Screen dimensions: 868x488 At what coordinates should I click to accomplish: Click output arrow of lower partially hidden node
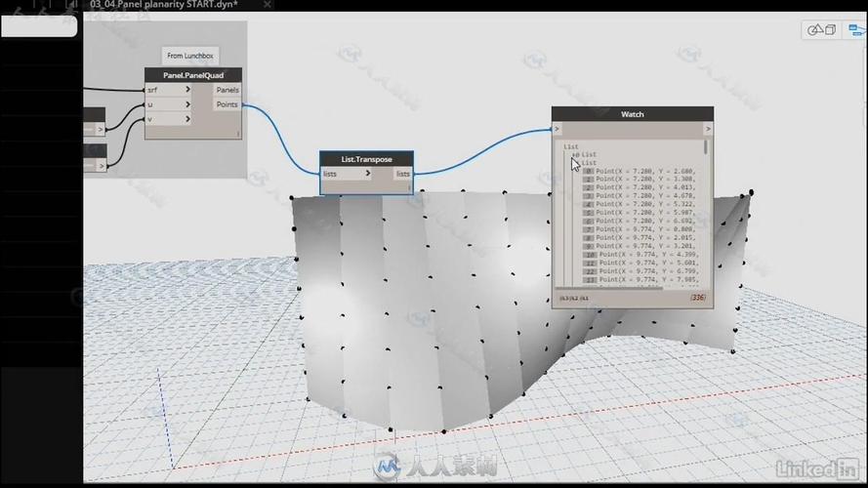(x=101, y=166)
